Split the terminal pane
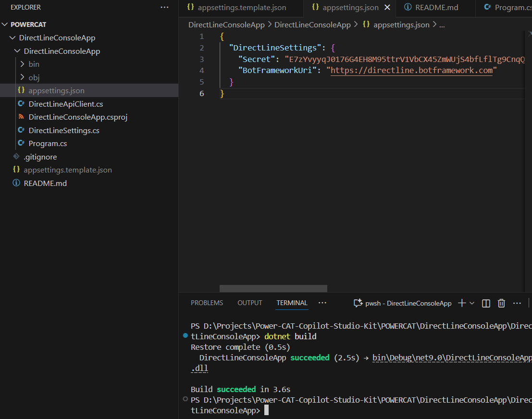 (485, 303)
